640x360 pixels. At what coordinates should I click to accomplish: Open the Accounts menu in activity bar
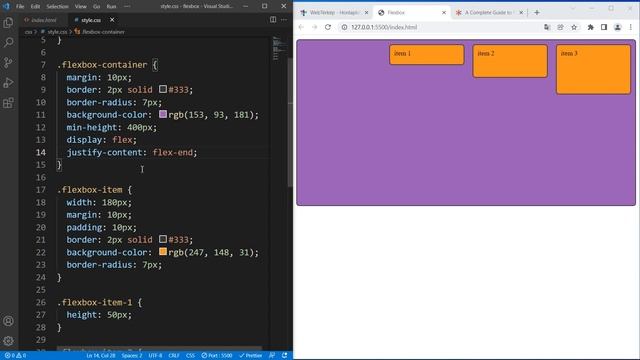(x=8, y=321)
